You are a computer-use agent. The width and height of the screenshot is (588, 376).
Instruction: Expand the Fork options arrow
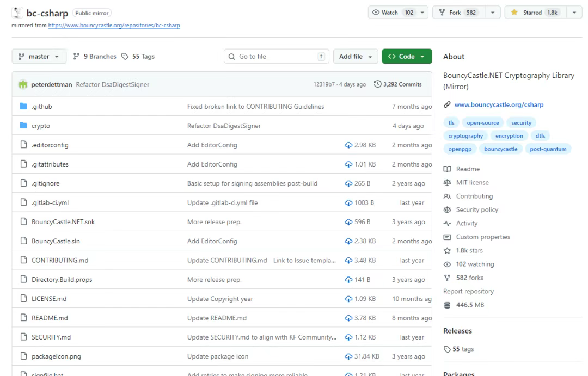pyautogui.click(x=493, y=13)
